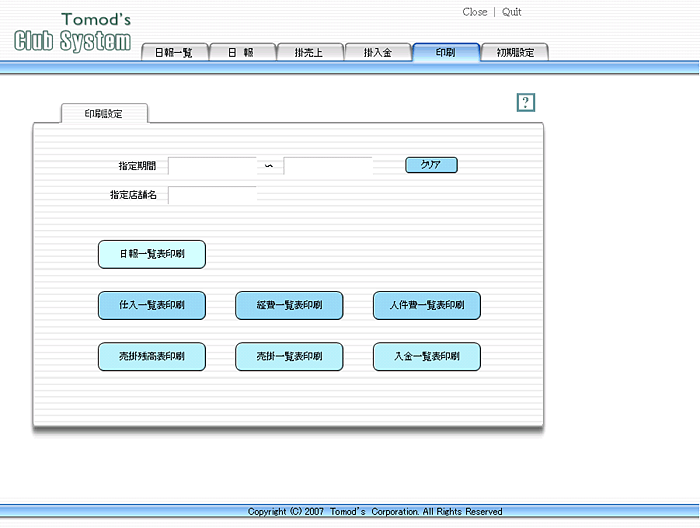700x528 pixels.
Task: Click the question mark help icon
Action: point(526,102)
